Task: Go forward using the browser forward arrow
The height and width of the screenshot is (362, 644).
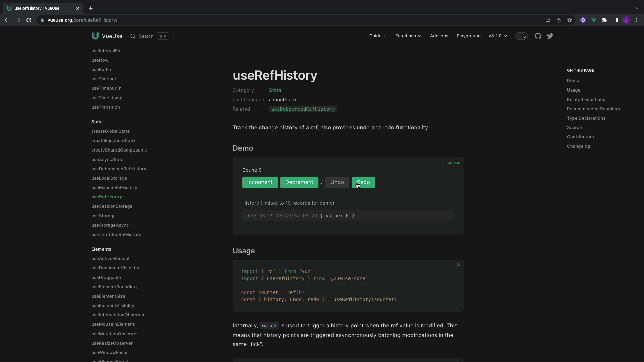Action: coord(18,20)
